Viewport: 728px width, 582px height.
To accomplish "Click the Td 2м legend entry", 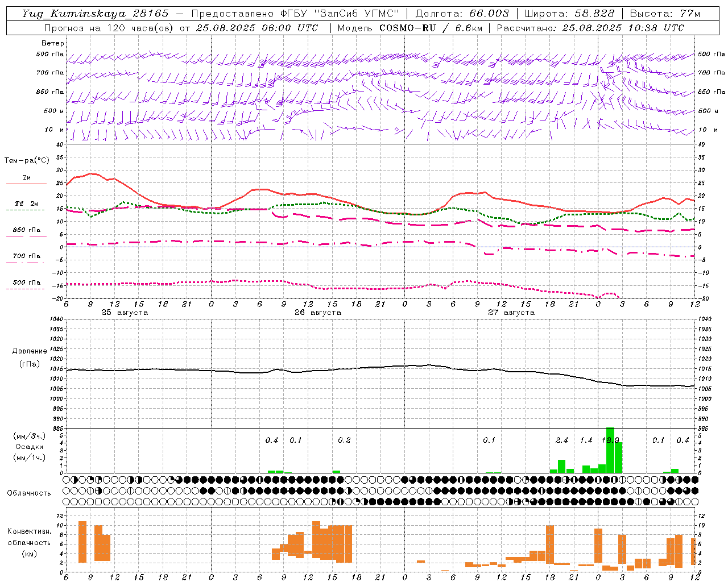I will point(26,203).
